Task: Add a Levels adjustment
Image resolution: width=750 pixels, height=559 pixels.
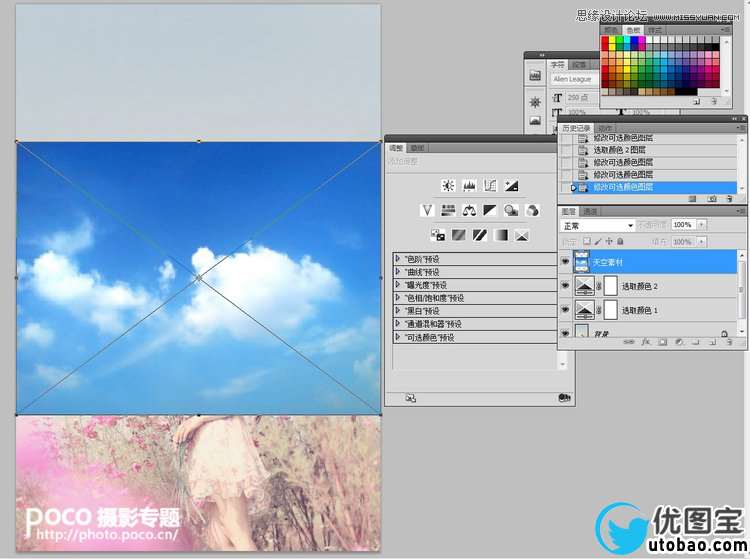Action: (x=469, y=186)
